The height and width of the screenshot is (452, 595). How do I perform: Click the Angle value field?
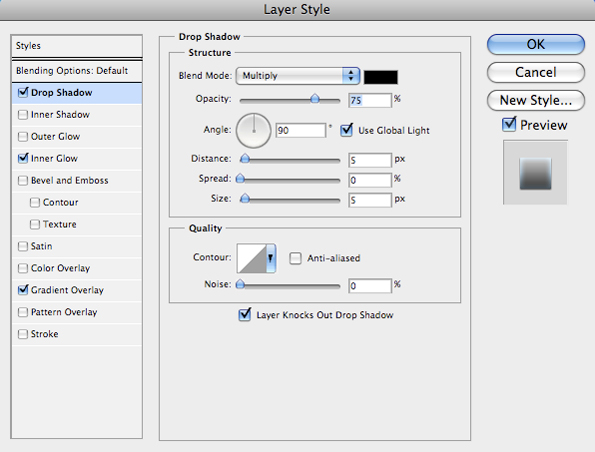coord(301,131)
